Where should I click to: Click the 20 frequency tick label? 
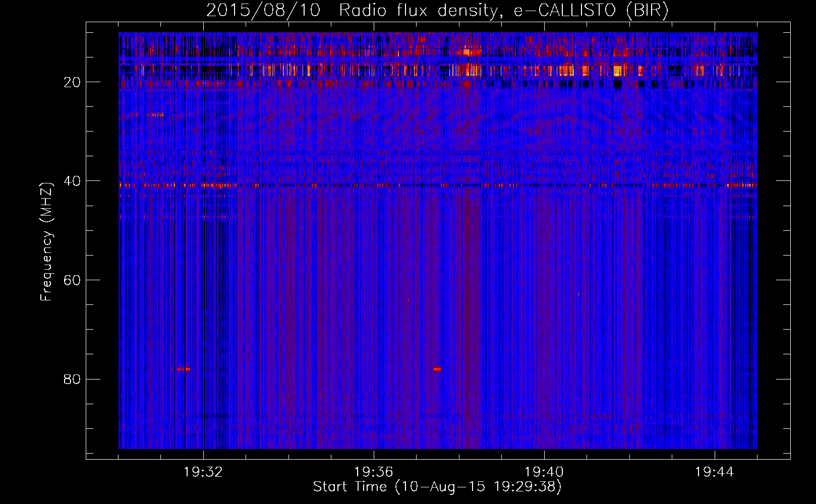tap(72, 82)
